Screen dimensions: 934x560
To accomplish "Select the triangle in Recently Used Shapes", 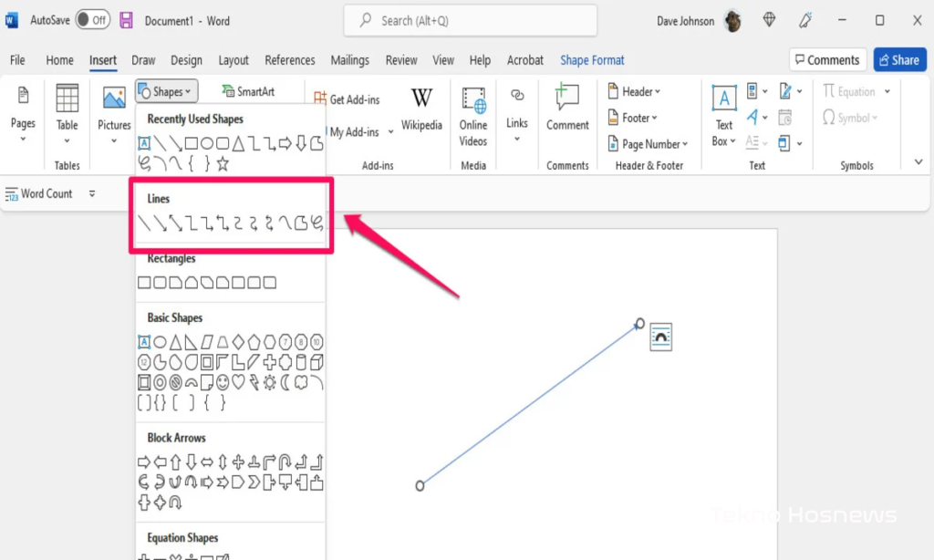I will 238,143.
